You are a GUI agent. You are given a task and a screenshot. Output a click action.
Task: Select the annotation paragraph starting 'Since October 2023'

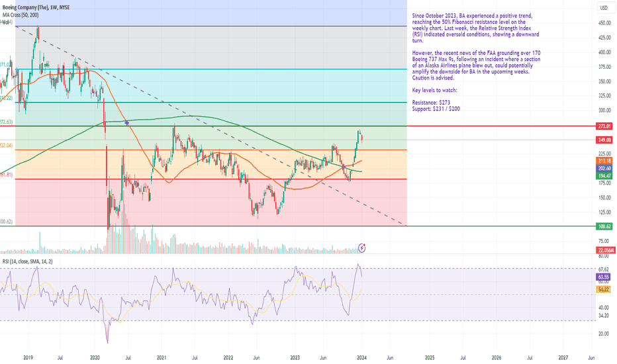click(x=476, y=28)
